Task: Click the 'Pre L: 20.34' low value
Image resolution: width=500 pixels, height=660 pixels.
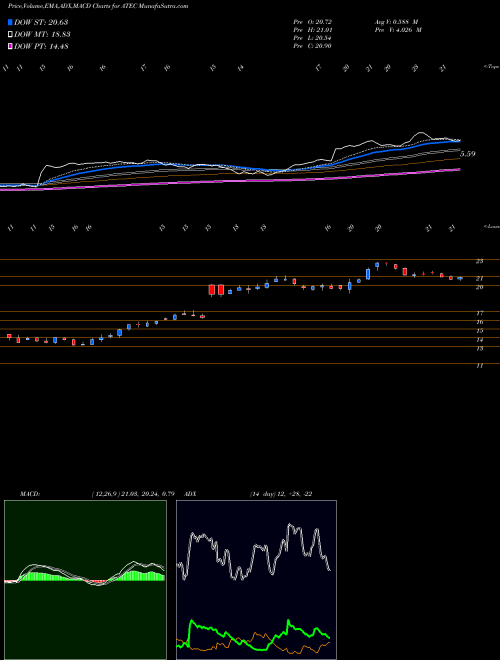Action: (313, 38)
